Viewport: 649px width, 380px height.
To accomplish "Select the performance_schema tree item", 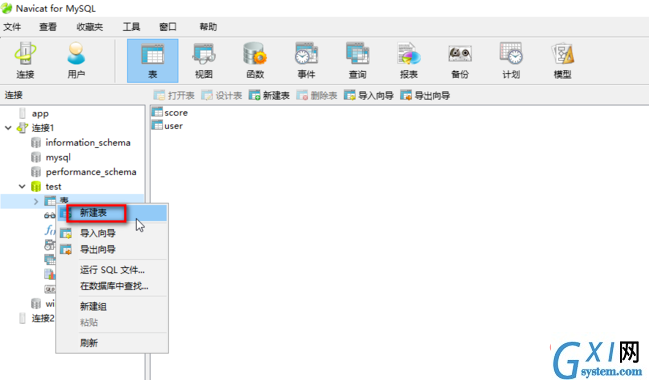I will 91,172.
